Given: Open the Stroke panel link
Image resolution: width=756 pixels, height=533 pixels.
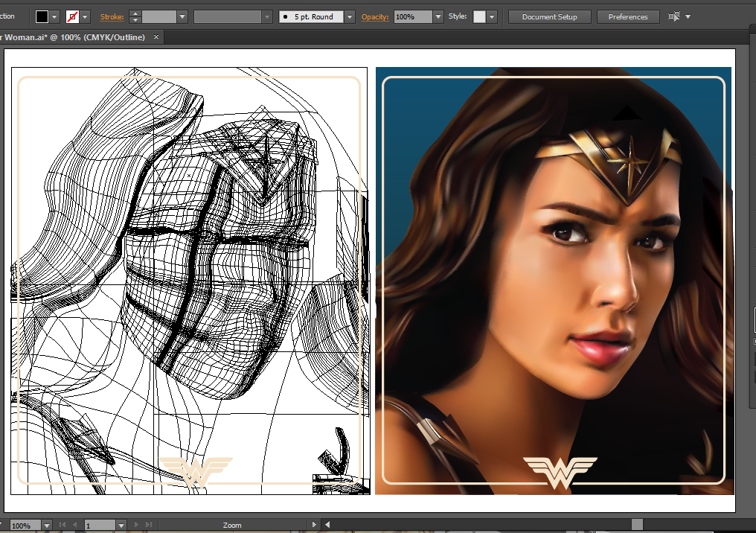Looking at the screenshot, I should (112, 17).
